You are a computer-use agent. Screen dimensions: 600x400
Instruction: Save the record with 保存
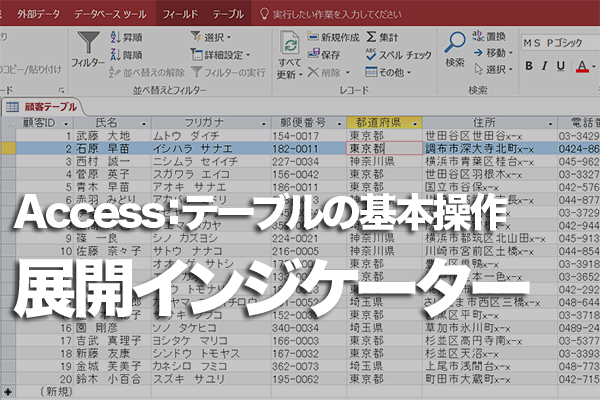coord(324,55)
